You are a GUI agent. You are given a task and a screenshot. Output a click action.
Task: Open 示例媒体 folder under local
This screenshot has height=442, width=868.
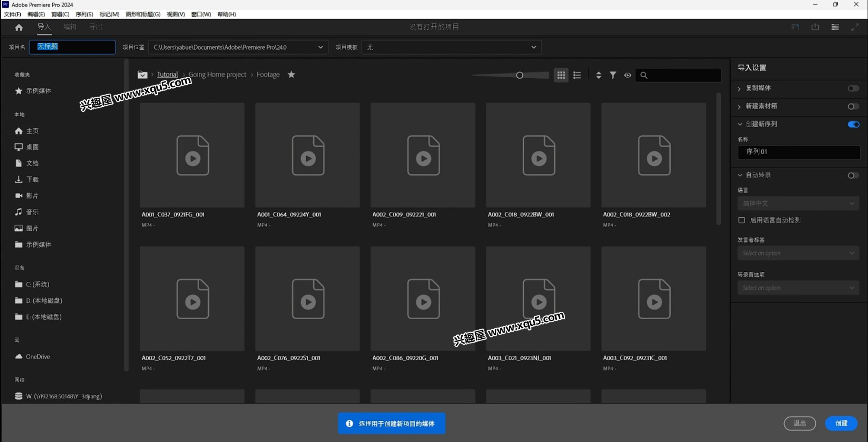[33, 245]
